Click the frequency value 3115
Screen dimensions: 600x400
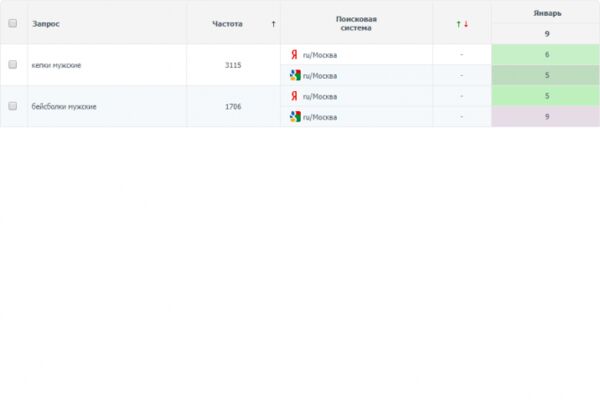(x=233, y=65)
